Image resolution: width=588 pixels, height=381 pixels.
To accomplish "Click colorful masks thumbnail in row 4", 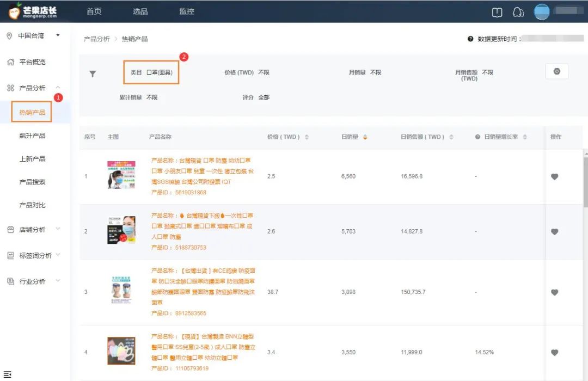I will tap(121, 351).
